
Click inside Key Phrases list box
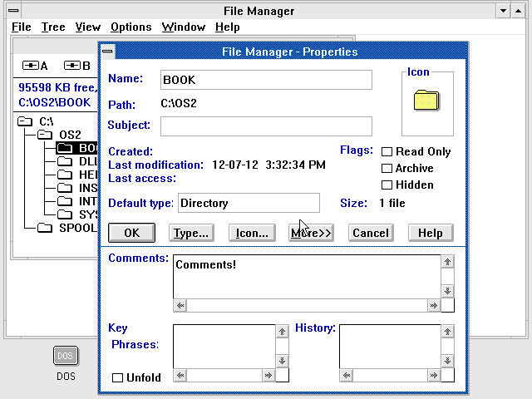[224, 347]
